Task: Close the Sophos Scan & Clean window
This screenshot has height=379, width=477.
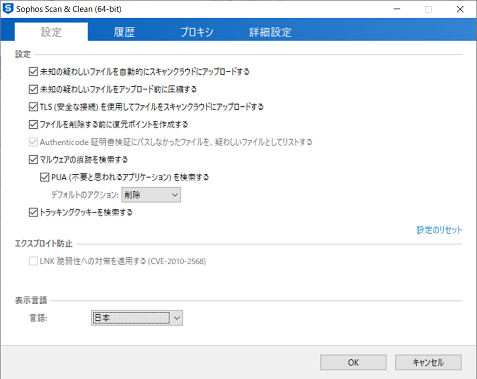Action: point(460,9)
